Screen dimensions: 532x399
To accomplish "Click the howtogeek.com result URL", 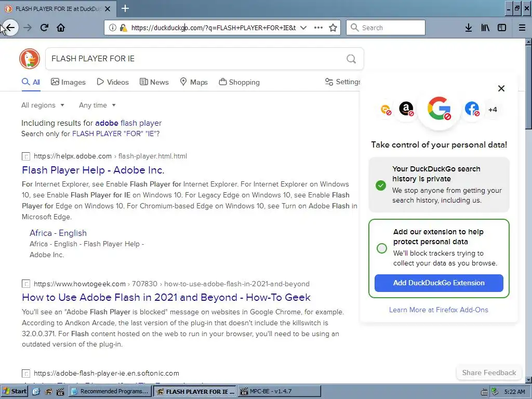I will point(171,284).
